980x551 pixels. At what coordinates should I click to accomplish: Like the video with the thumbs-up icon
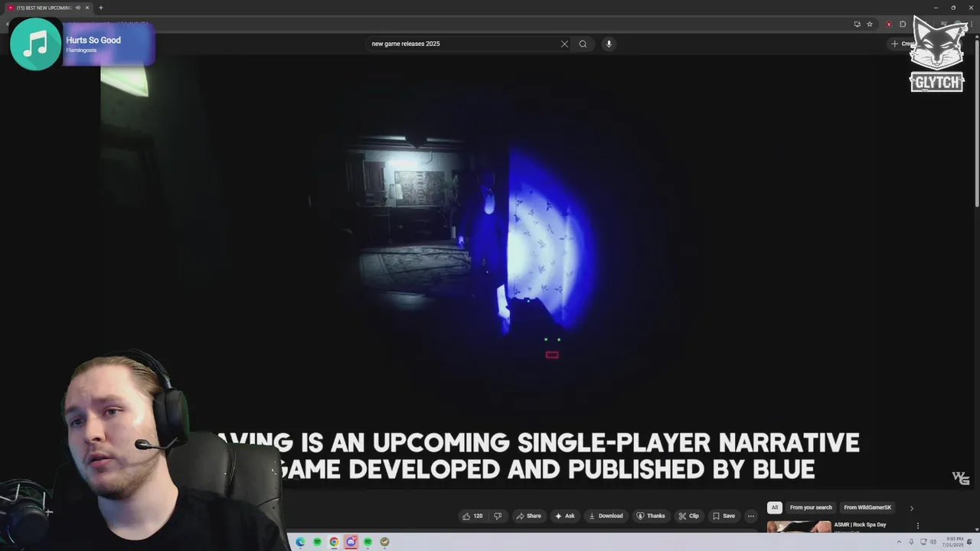pyautogui.click(x=472, y=516)
